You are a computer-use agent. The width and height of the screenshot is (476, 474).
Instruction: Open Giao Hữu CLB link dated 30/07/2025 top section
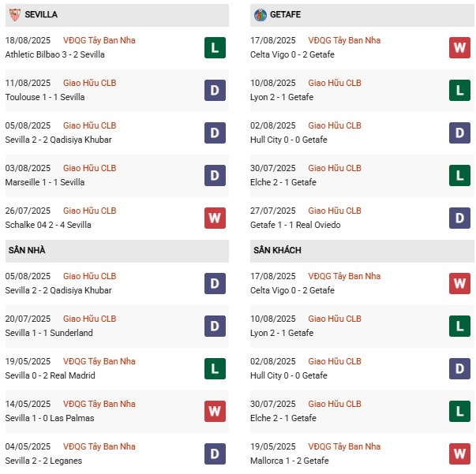tap(335, 168)
